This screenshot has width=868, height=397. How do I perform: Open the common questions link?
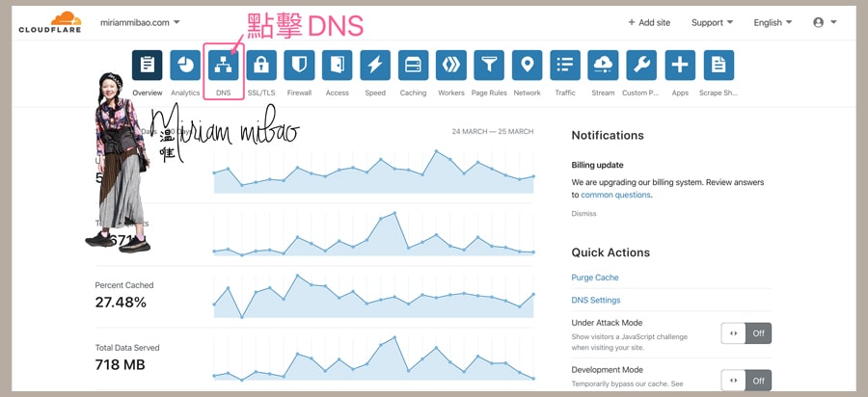615,195
